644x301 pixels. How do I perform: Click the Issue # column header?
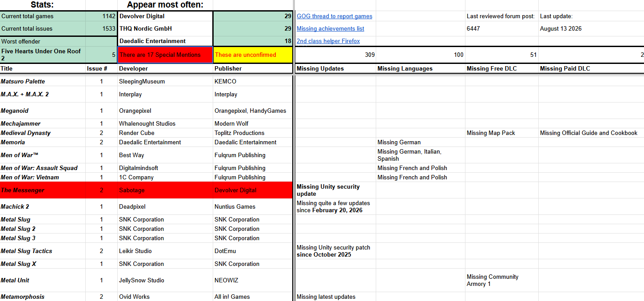101,69
